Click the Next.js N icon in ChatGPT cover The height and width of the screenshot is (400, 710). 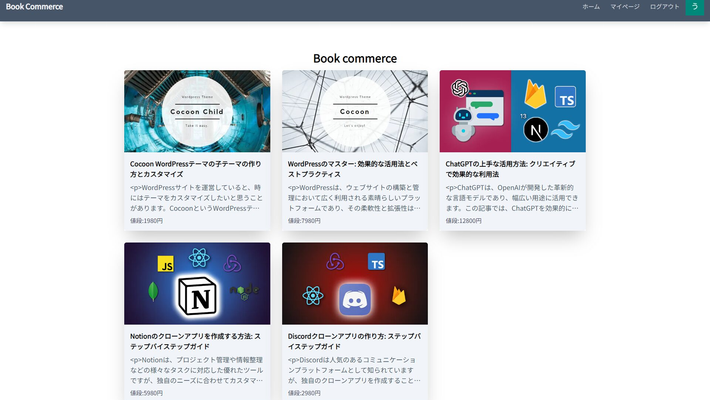[536, 130]
